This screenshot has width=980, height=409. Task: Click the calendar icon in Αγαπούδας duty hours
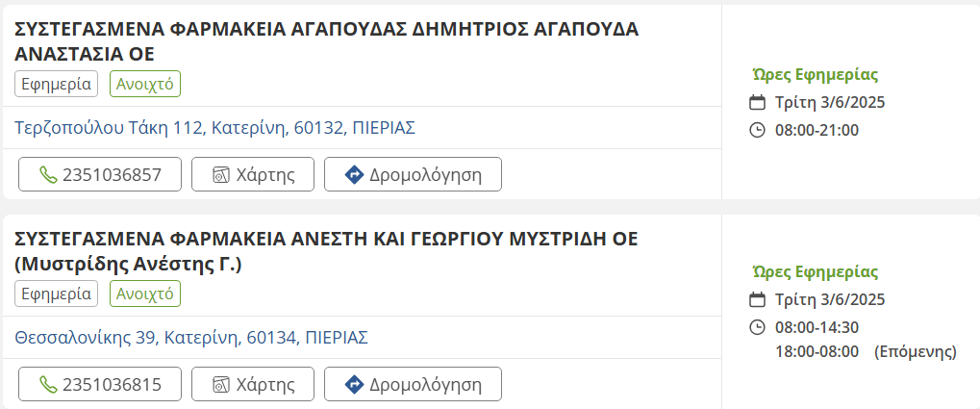[757, 103]
